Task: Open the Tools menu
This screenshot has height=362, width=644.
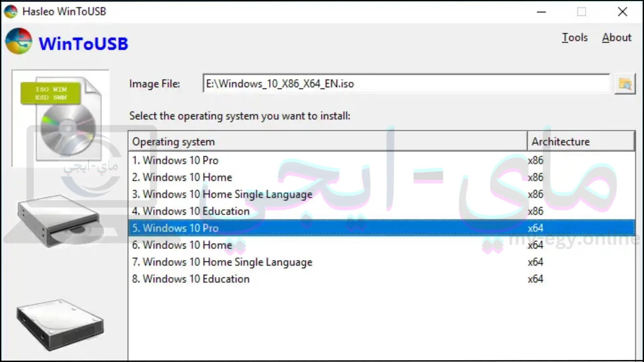Action: click(574, 37)
